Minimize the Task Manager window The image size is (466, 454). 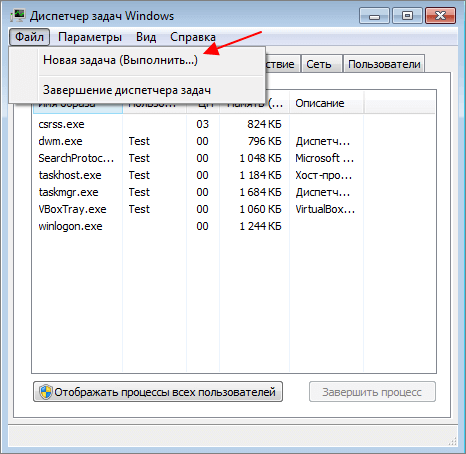(x=374, y=16)
